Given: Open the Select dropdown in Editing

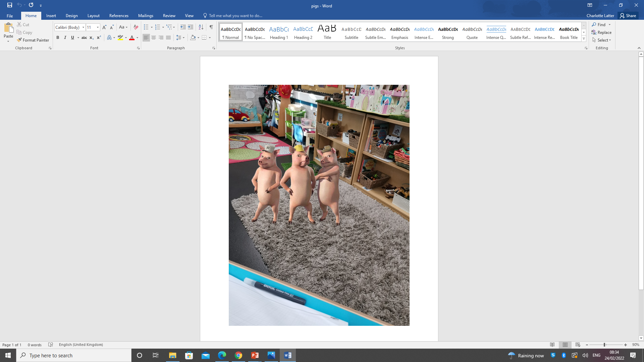Looking at the screenshot, I should point(602,40).
